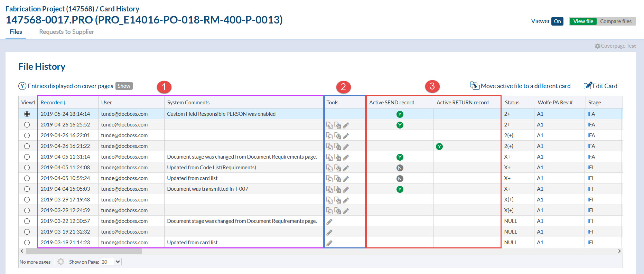
Task: Open the Show on Page dropdown
Action: [x=111, y=262]
